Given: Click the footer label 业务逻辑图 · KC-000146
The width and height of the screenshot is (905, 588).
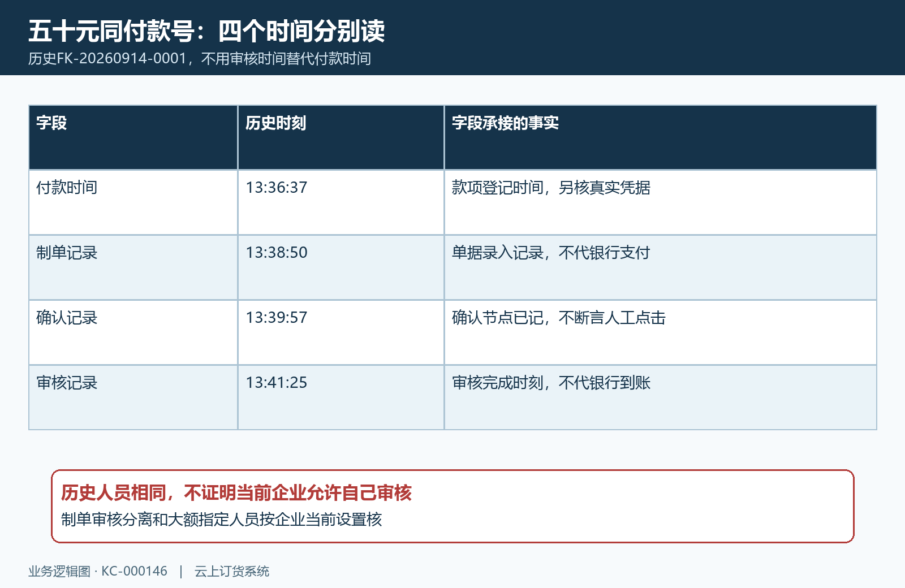Looking at the screenshot, I should point(98,572).
